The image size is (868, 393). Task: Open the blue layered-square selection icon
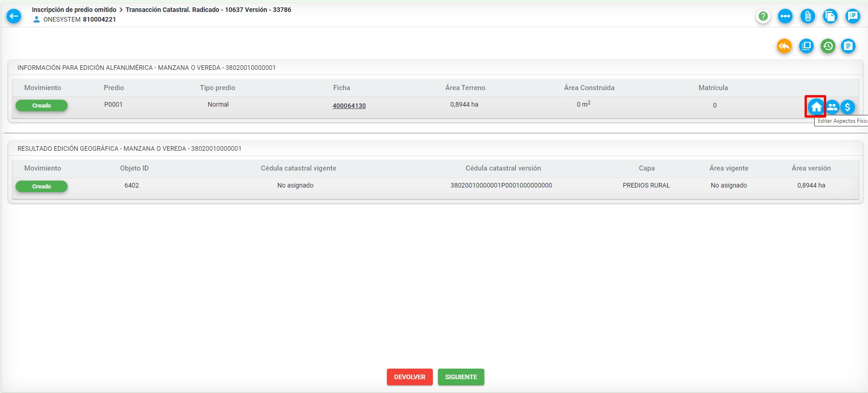pos(806,46)
